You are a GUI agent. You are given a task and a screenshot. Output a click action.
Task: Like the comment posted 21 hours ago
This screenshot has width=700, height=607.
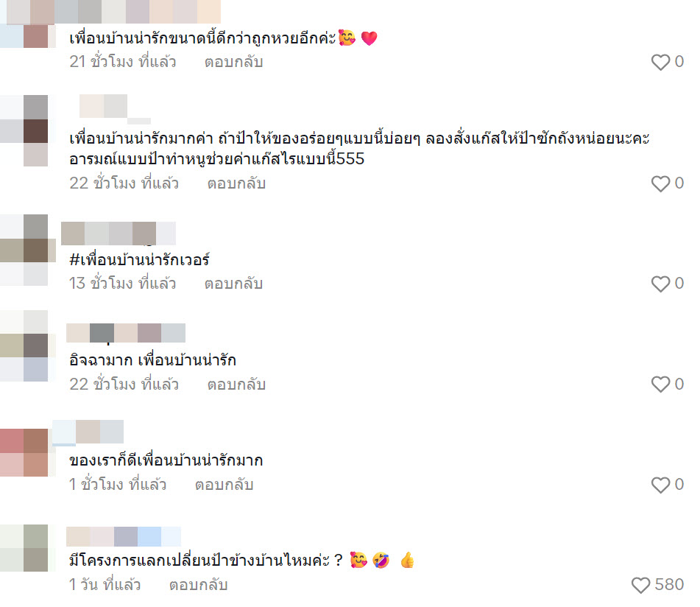tap(660, 62)
